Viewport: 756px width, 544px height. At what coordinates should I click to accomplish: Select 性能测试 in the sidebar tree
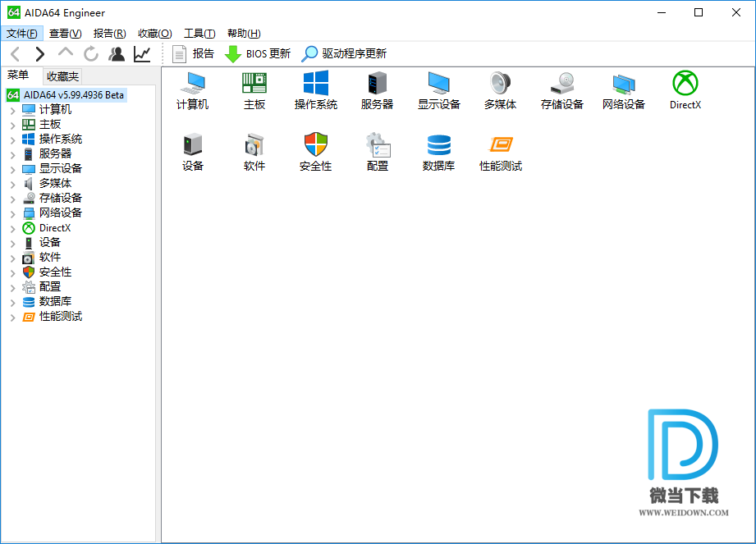pos(60,317)
